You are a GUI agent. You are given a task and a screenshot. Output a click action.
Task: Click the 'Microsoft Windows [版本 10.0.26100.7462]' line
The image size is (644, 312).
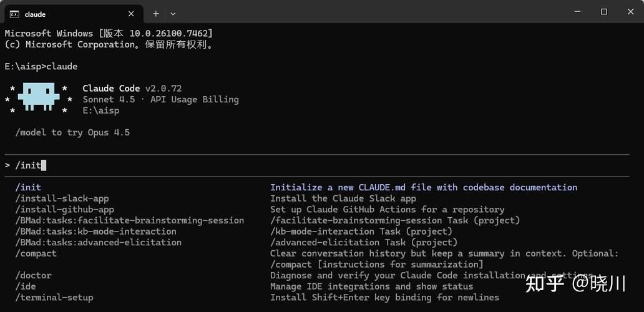(109, 33)
